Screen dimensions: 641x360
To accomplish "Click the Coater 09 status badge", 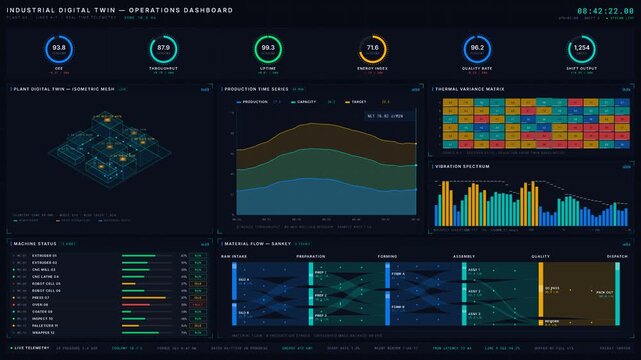I will click(198, 312).
